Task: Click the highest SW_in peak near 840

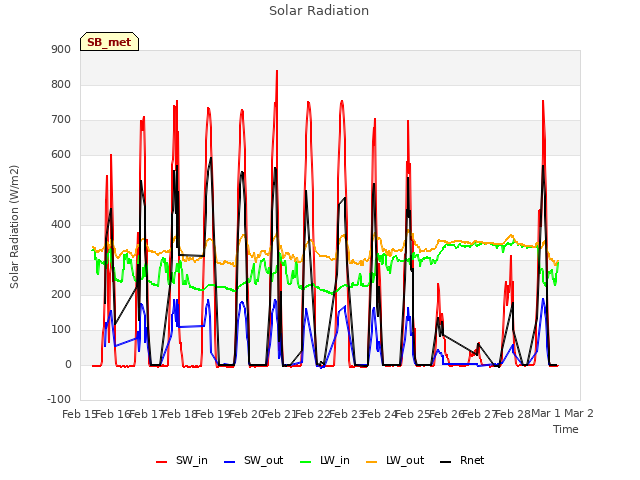Action: tap(277, 71)
